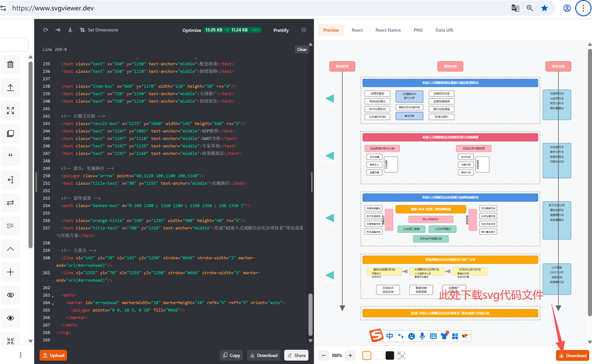Screen dimensions: 592x364
Task: Collapse the defs tag at line 263
Action: [52, 296]
